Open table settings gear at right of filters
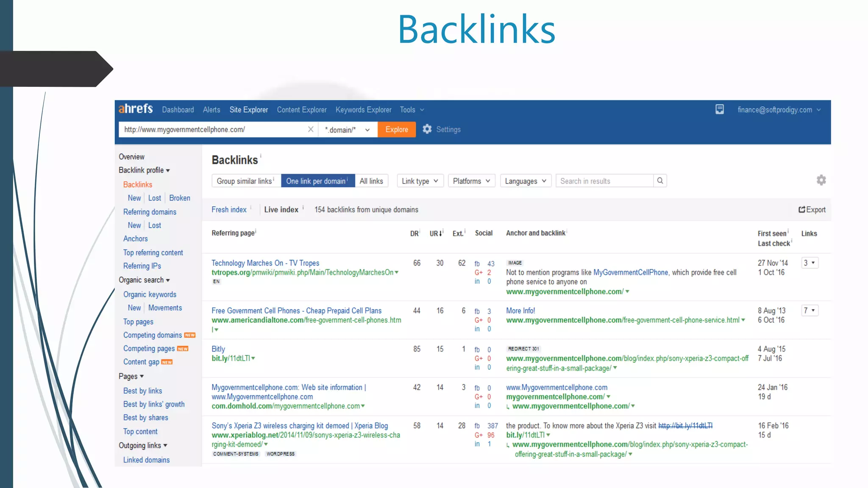868x488 pixels. point(821,180)
